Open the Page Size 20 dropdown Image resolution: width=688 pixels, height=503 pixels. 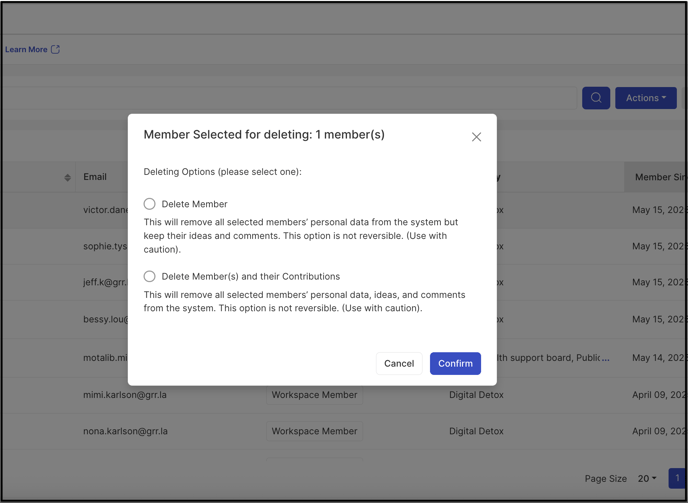647,478
